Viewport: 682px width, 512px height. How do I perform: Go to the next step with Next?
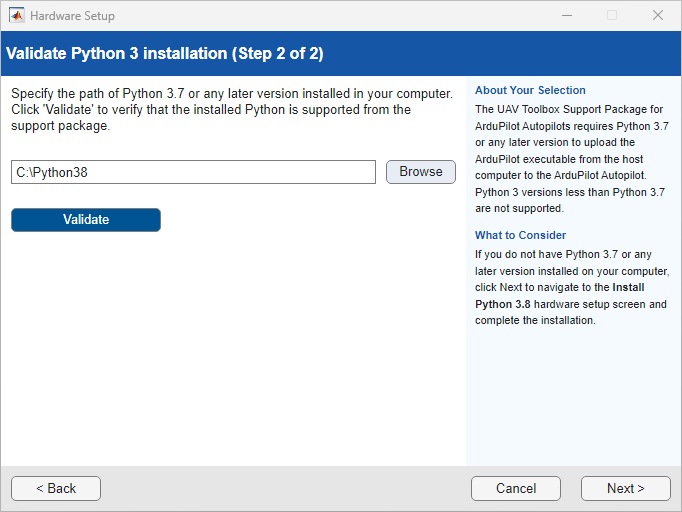click(625, 488)
